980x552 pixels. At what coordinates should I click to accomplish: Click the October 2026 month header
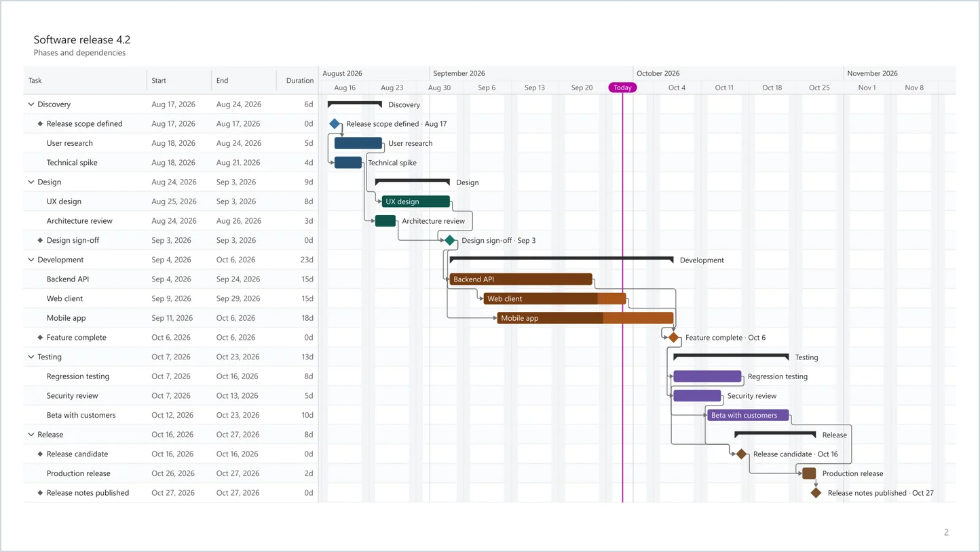point(658,73)
